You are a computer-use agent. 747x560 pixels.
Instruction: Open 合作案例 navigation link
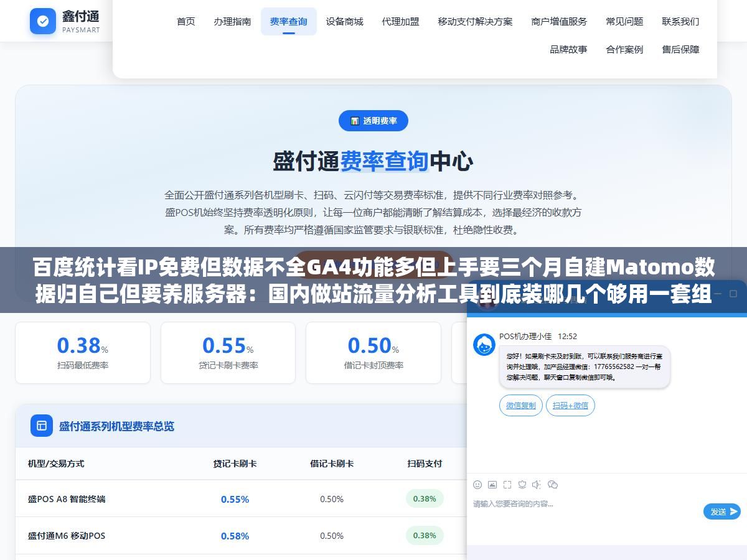click(x=624, y=49)
